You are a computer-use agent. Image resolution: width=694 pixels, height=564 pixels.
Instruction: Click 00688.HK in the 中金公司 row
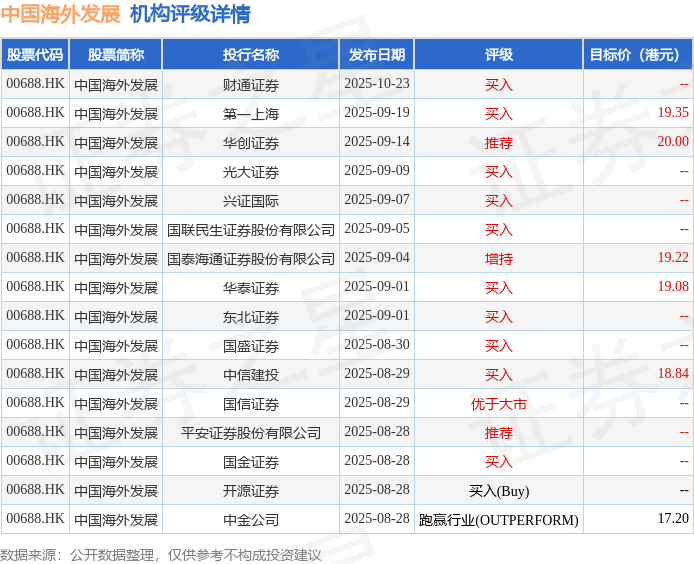pos(35,518)
